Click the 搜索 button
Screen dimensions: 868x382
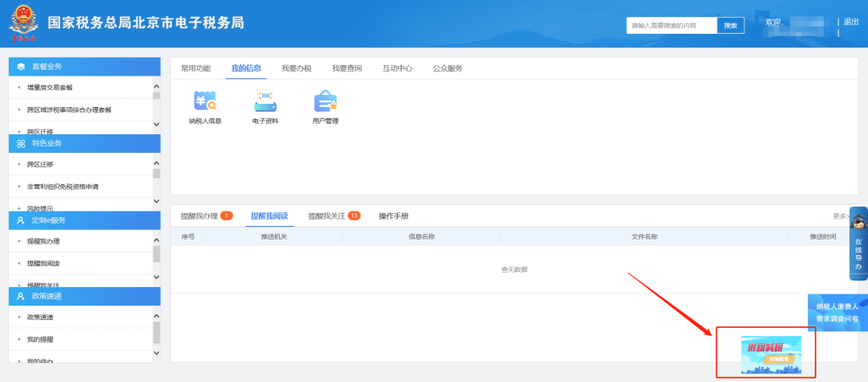point(731,26)
